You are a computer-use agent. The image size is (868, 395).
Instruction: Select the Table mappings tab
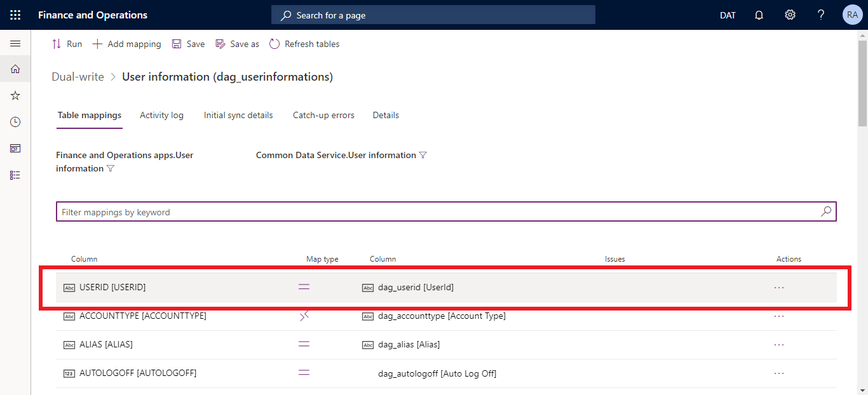[x=90, y=115]
